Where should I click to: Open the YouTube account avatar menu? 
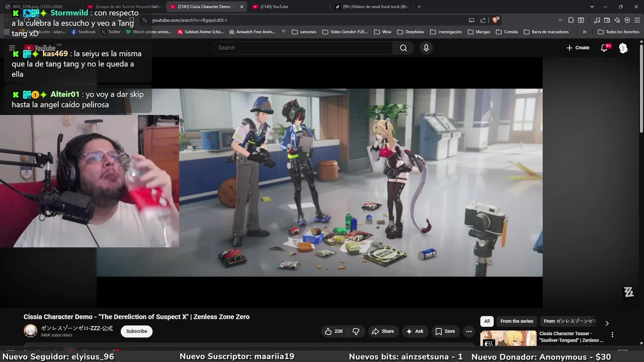[623, 48]
